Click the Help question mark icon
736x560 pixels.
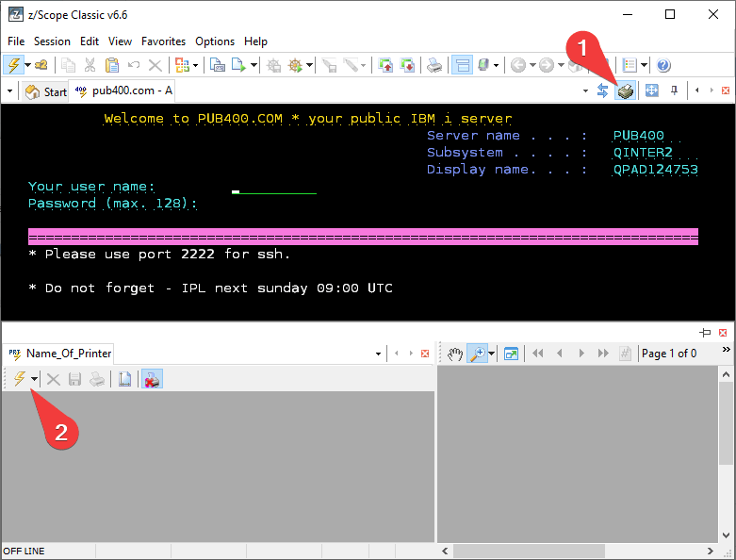662,65
